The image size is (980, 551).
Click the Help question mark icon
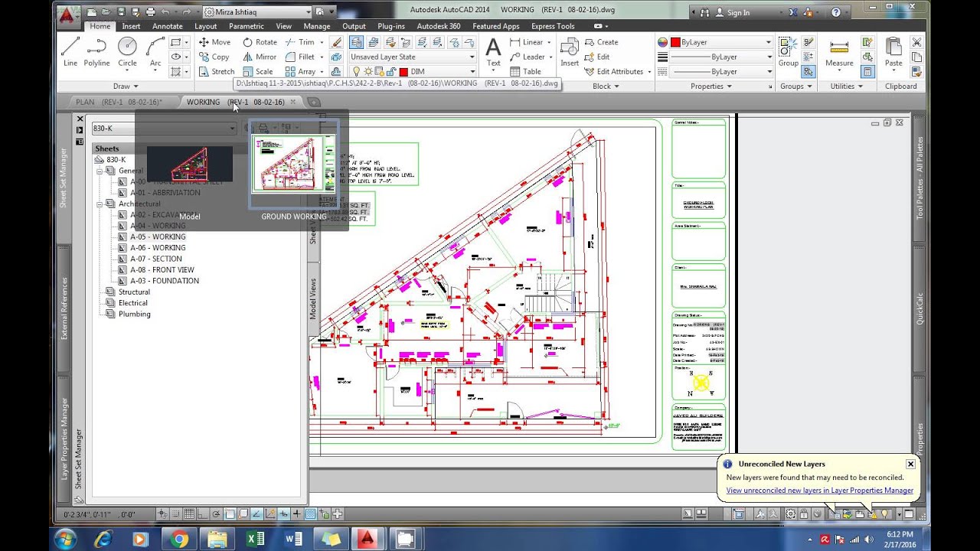click(x=836, y=12)
